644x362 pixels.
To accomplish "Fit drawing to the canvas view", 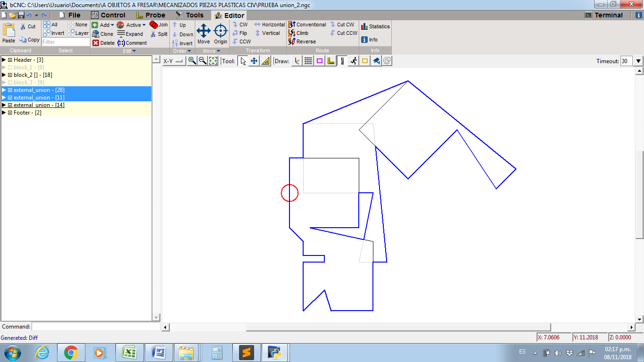I will point(213,61).
